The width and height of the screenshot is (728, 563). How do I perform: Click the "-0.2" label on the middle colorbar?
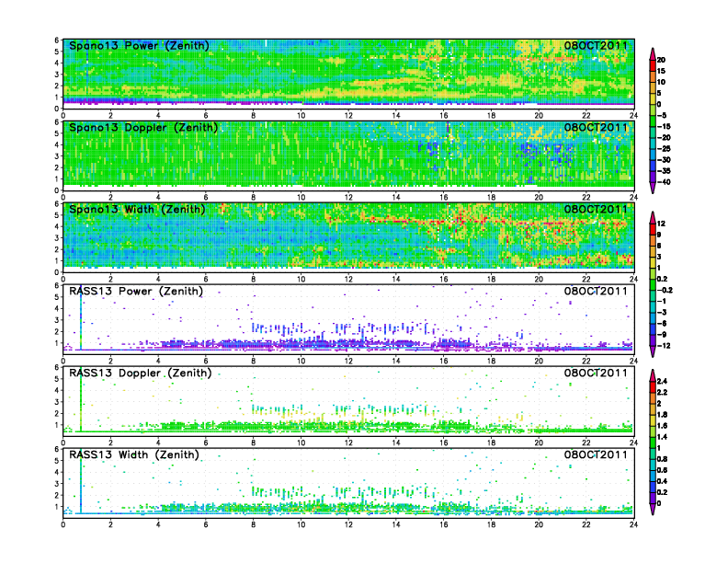pos(665,291)
